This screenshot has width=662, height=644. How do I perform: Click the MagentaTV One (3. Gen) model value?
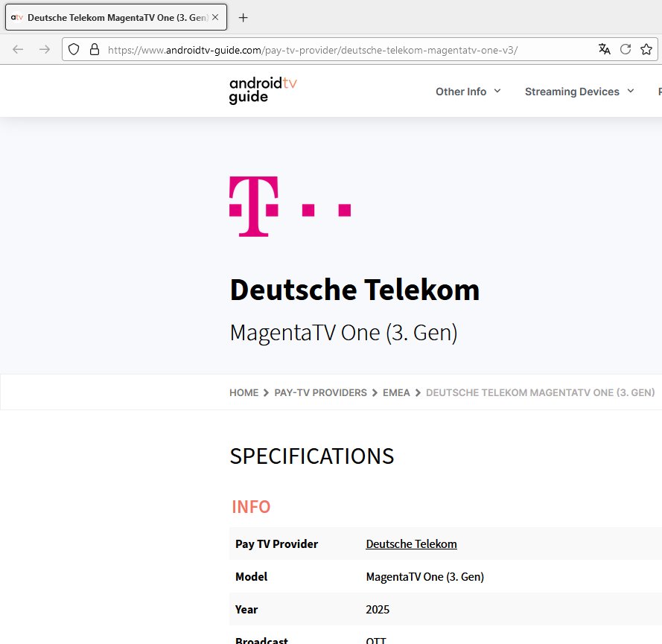click(424, 577)
